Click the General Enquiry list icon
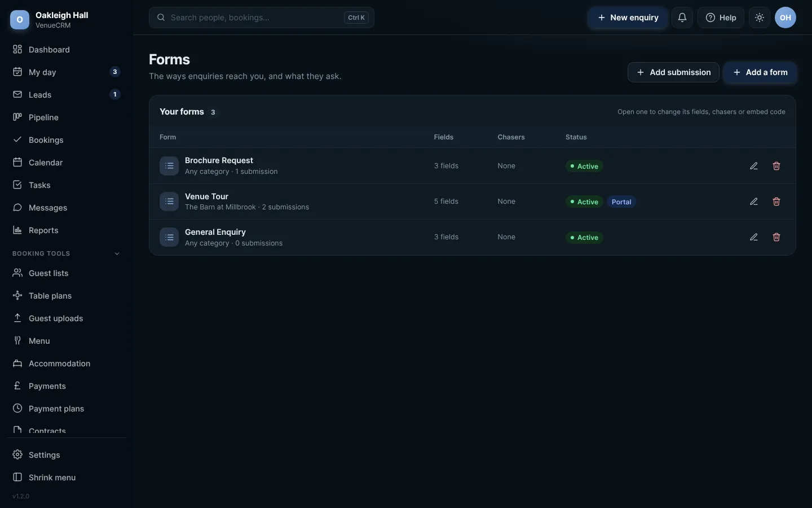Screen dimensions: 812x508 click(x=169, y=237)
